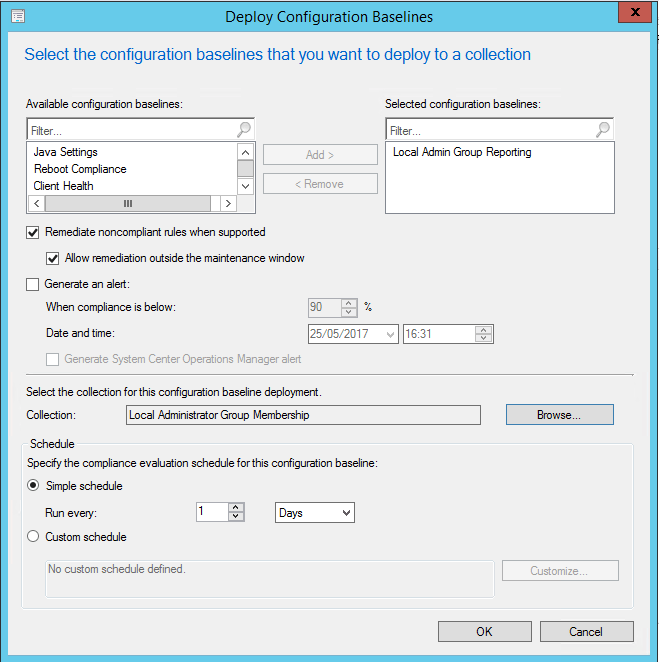Increase the Run every value with up arrow

pyautogui.click(x=236, y=507)
